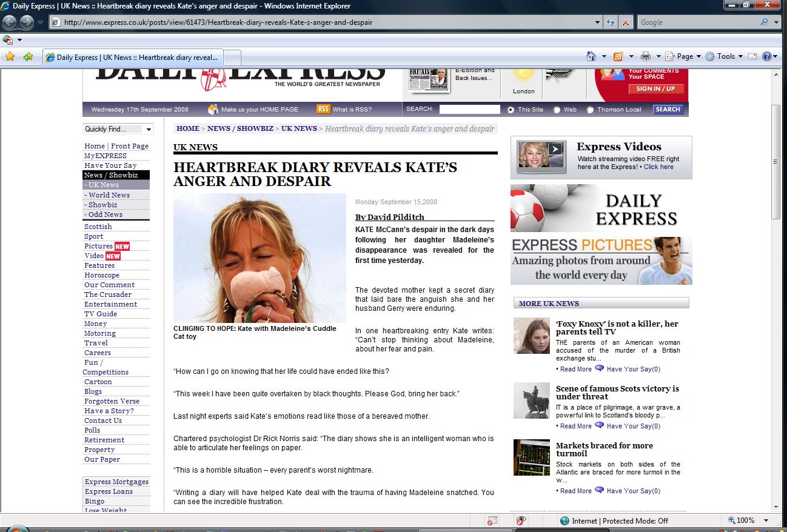Switch to the Daily Express browser tab
Screen dimensions: 787x532
[133, 58]
